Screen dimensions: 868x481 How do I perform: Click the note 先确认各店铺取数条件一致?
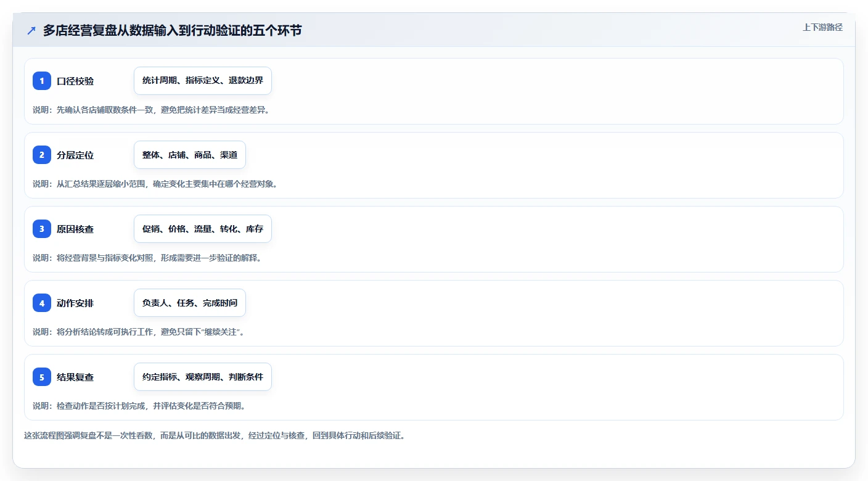pyautogui.click(x=151, y=110)
